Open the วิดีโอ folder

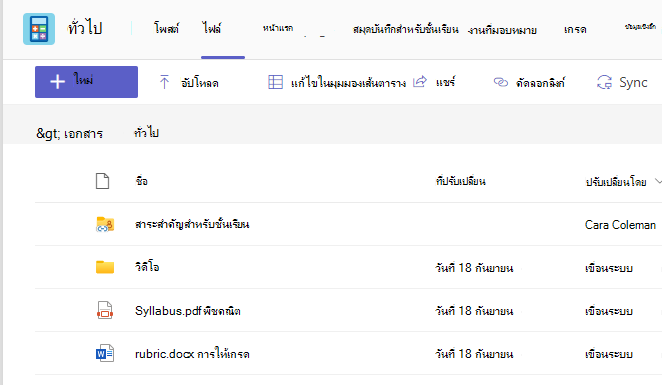coord(147,267)
